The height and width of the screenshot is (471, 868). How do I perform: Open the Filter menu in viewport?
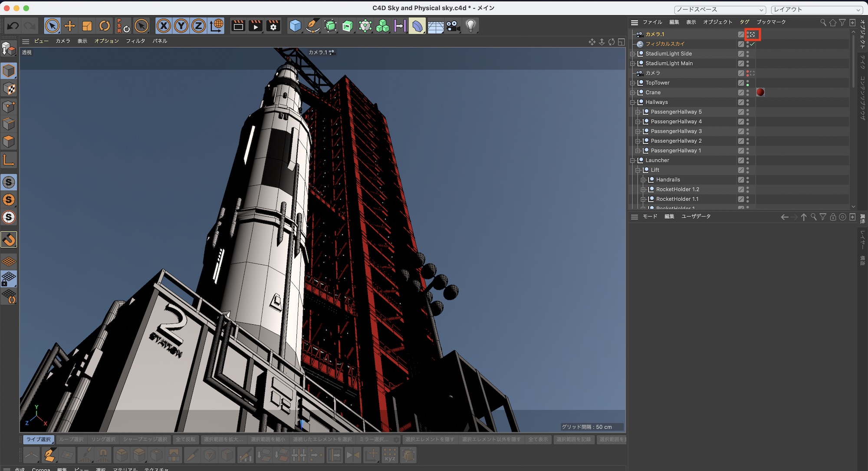coord(135,41)
